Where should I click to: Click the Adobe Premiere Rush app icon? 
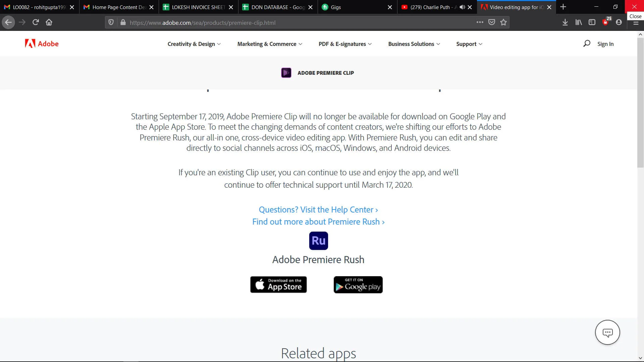pos(318,240)
